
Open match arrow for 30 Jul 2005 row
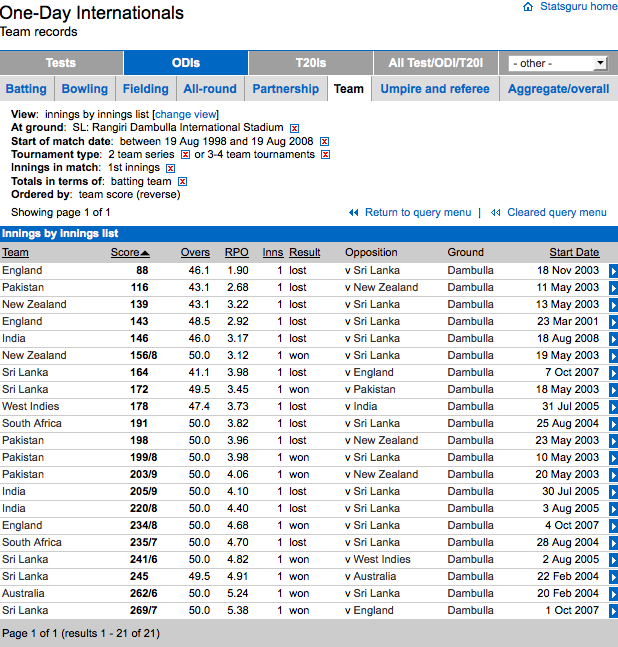[x=613, y=492]
